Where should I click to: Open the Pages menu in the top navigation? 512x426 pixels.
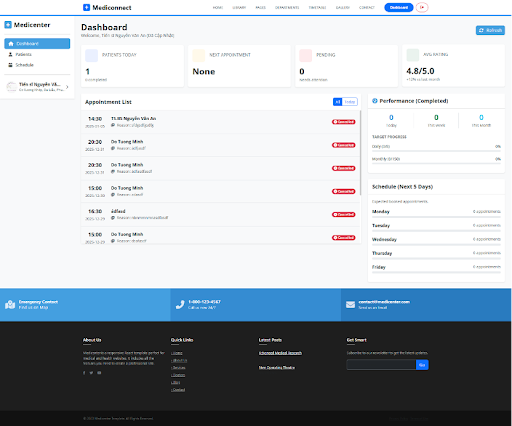pyautogui.click(x=261, y=7)
